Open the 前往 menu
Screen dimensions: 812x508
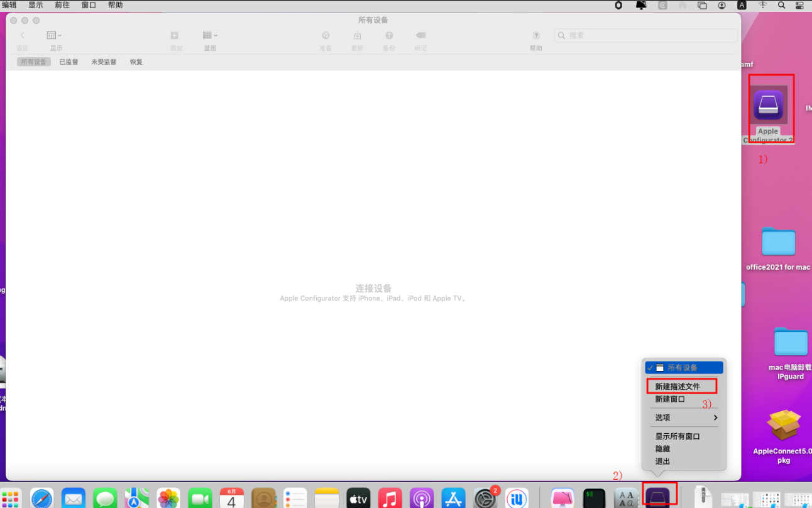click(x=62, y=5)
